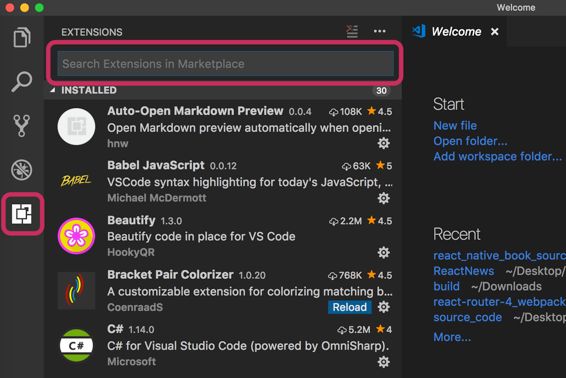Open gear menu for Beautify extension
566x378 pixels.
tap(383, 252)
